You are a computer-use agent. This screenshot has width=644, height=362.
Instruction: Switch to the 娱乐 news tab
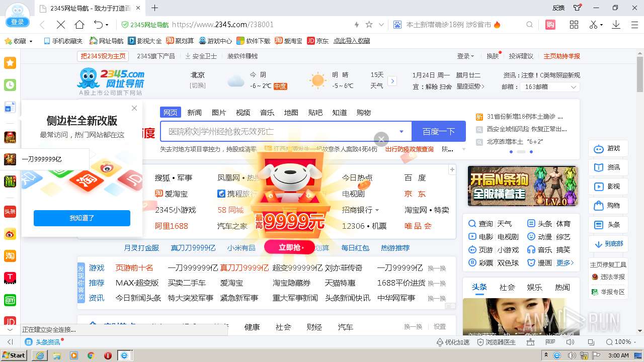tap(534, 288)
